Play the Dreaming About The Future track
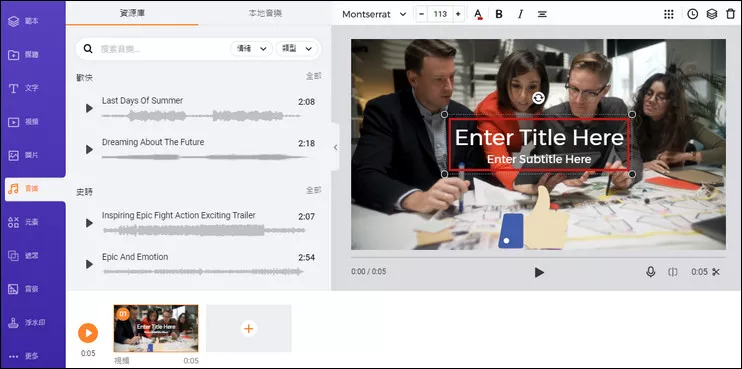The width and height of the screenshot is (742, 369). tap(89, 149)
